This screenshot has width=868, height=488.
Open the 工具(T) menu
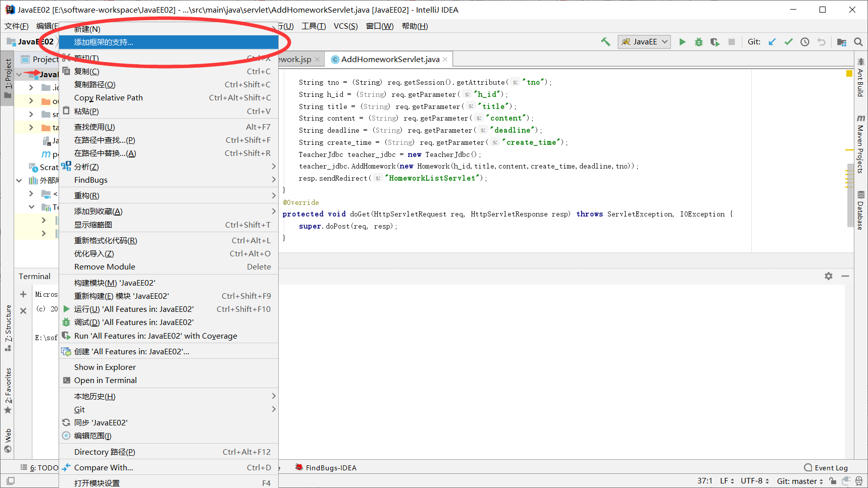tap(314, 26)
